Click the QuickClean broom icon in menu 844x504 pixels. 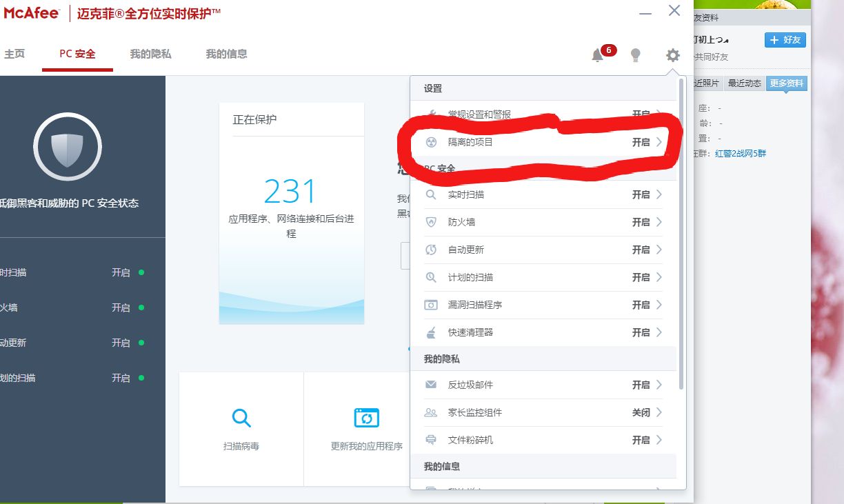pos(431,332)
